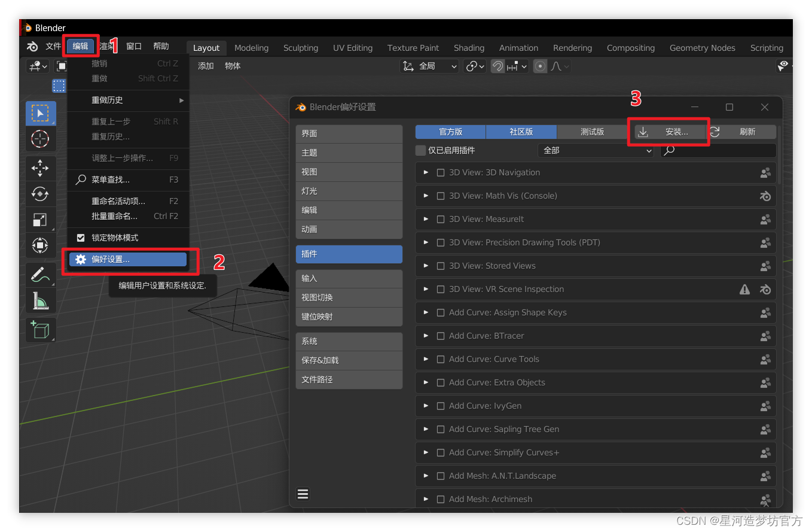Select the Scale tool
Image resolution: width=812 pixels, height=532 pixels.
pyautogui.click(x=40, y=220)
